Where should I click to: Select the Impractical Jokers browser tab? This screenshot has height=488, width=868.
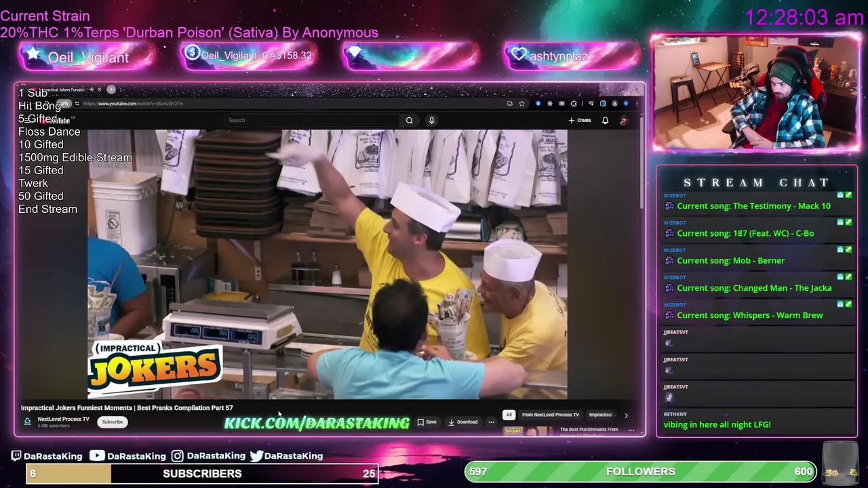click(x=61, y=89)
